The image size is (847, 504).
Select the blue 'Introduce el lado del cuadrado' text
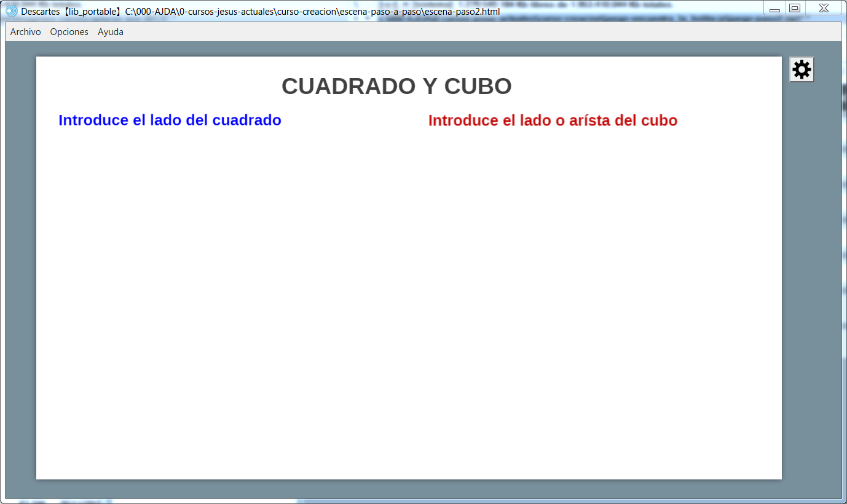click(x=170, y=120)
